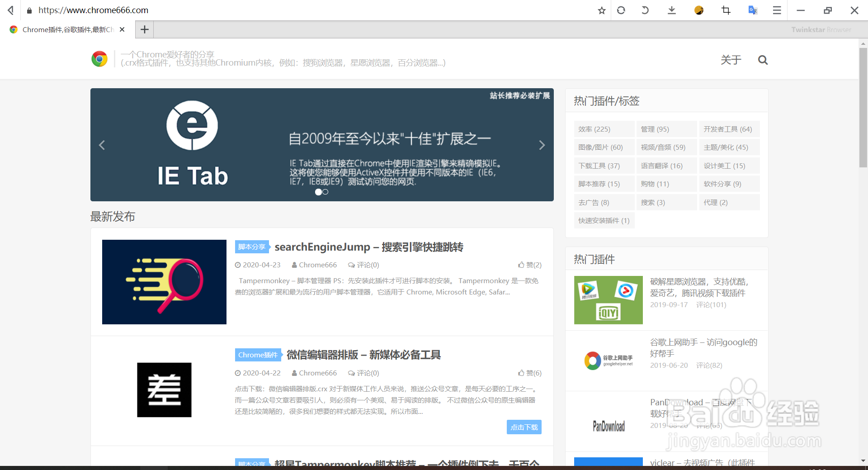Show next banner slide with right chevron
Viewport: 868px width, 470px height.
click(542, 145)
